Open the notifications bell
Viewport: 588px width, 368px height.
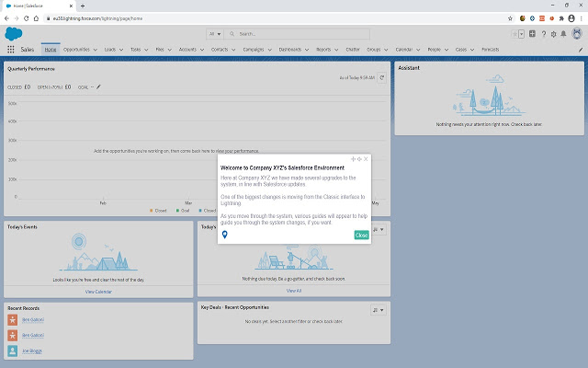click(x=564, y=34)
